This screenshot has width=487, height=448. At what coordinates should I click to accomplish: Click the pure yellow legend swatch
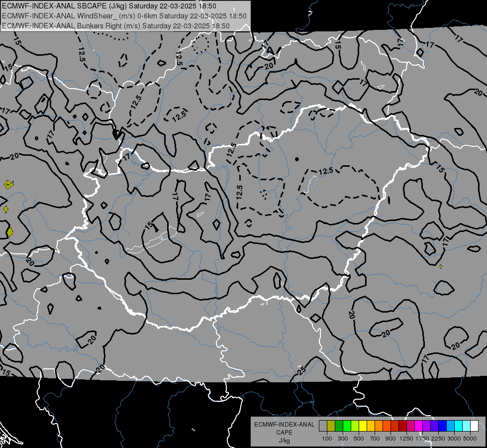(x=363, y=426)
